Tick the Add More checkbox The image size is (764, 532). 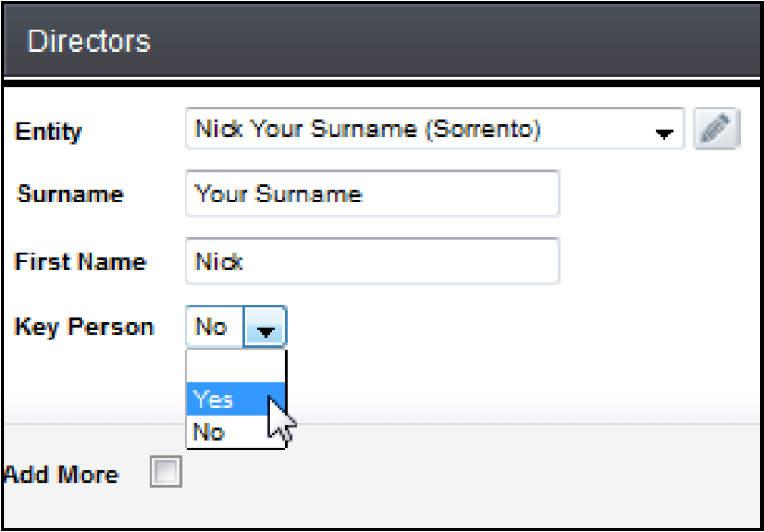tap(167, 473)
